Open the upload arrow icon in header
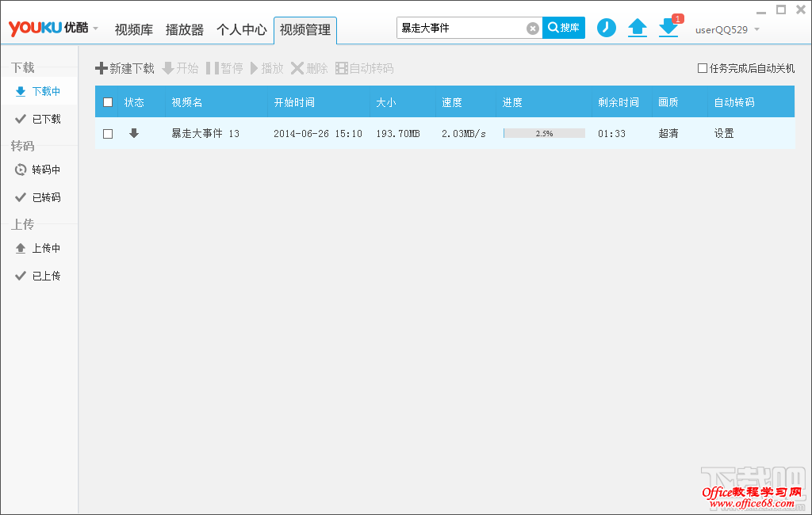Screen dimensions: 812x515 click(638, 28)
